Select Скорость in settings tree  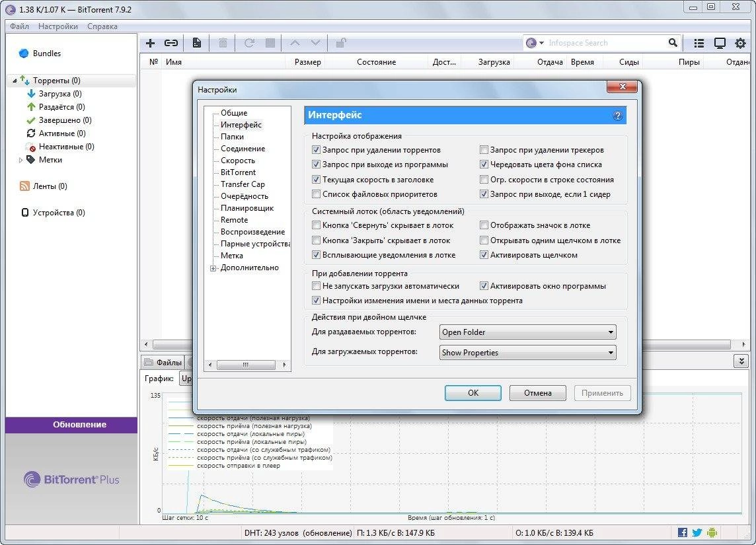point(238,161)
